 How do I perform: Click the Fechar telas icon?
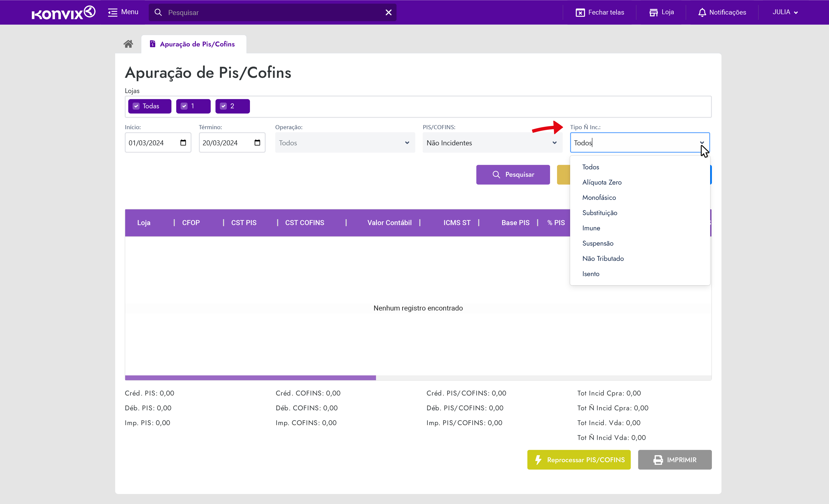pos(580,12)
